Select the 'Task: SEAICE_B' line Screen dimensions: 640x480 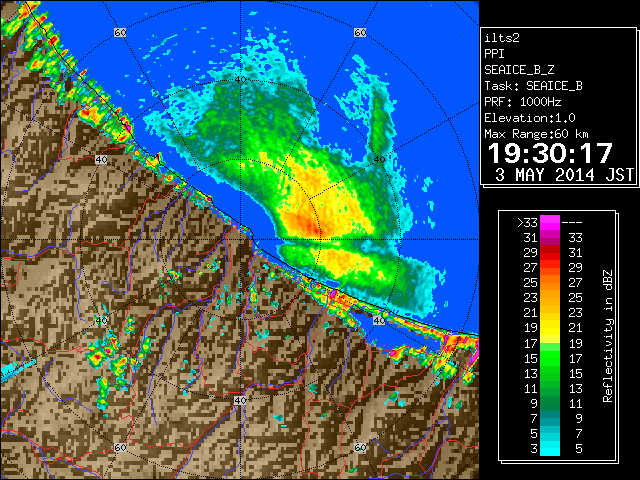click(x=533, y=86)
